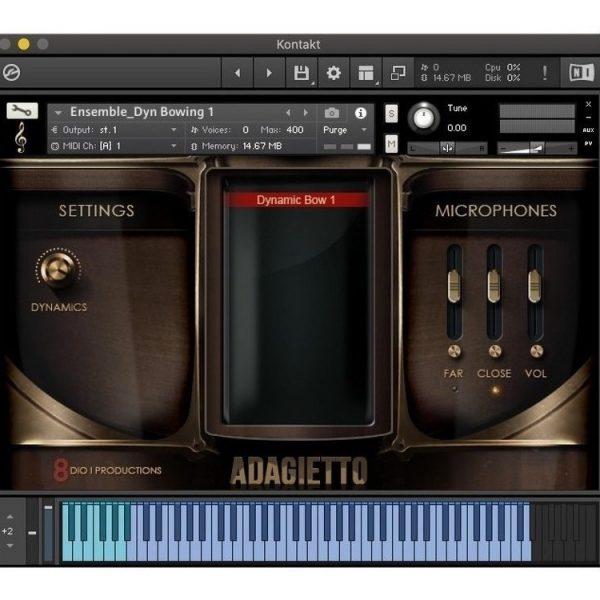Viewport: 600px width, 600px height.
Task: Mute the instrument with M button
Action: click(391, 144)
